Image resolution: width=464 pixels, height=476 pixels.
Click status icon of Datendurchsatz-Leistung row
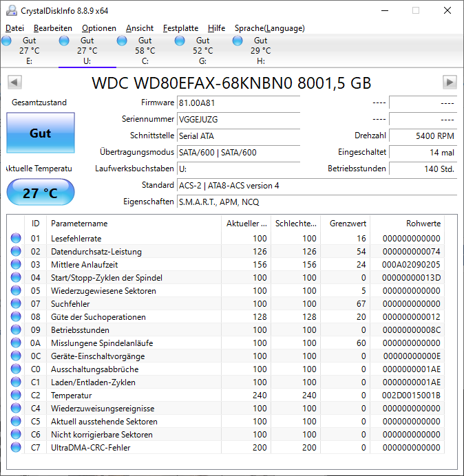[x=16, y=251]
